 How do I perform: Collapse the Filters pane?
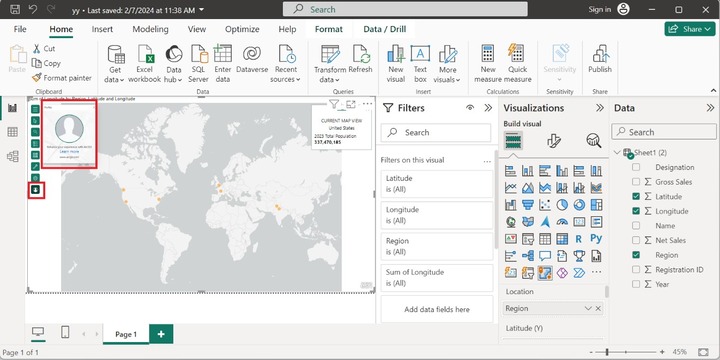coord(488,108)
